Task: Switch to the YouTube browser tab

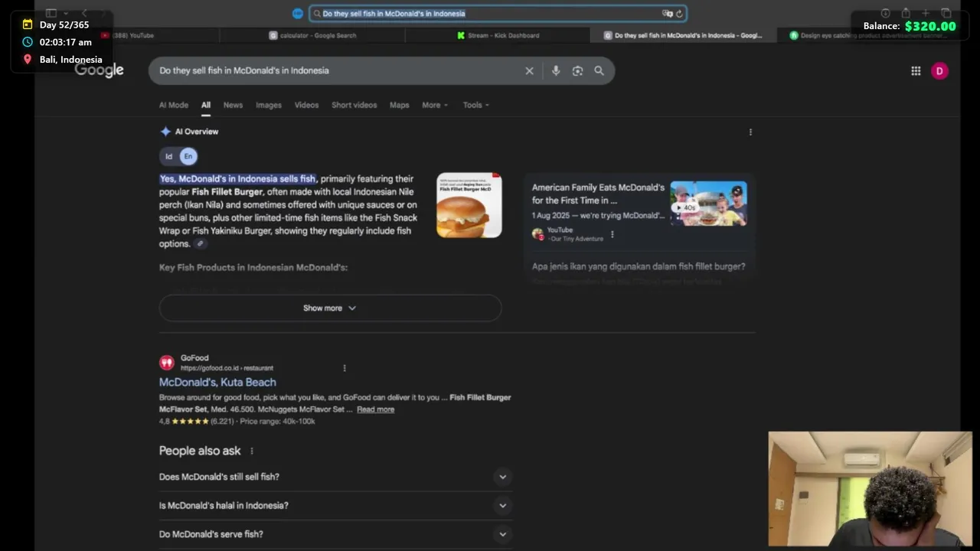Action: pyautogui.click(x=127, y=35)
